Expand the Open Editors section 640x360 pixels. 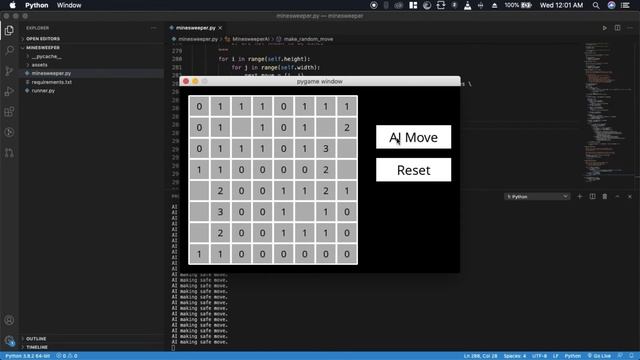(43, 38)
